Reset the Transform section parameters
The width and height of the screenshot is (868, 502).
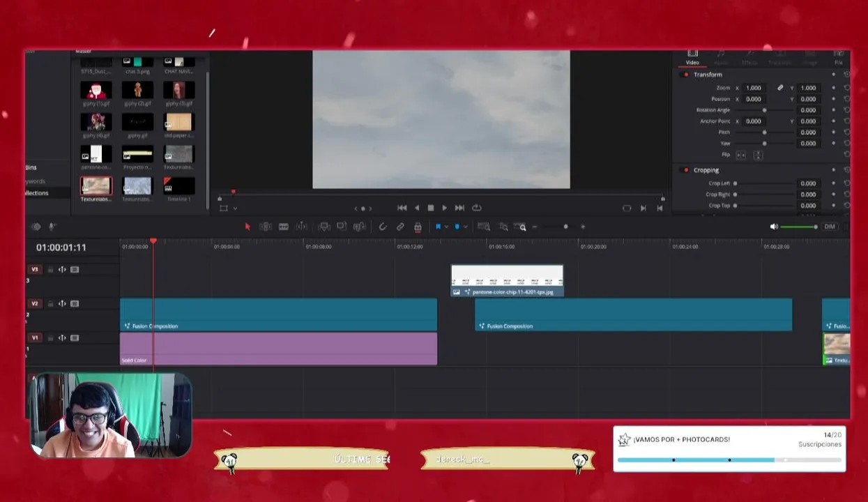click(x=846, y=75)
